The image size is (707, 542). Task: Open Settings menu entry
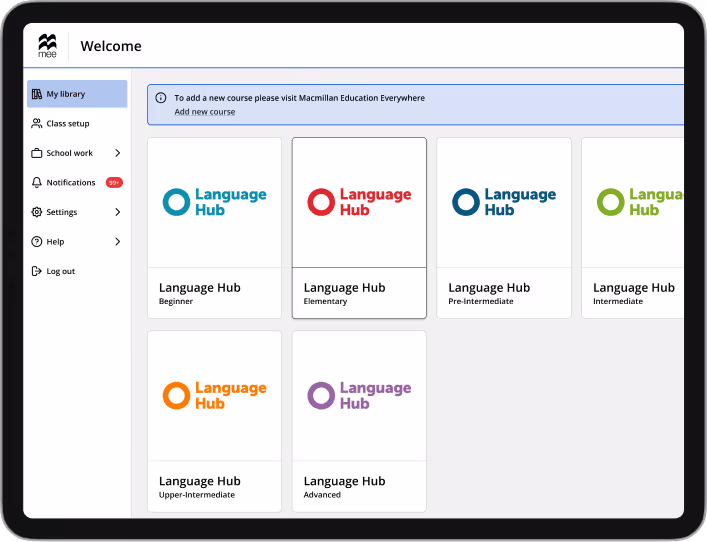(x=77, y=212)
